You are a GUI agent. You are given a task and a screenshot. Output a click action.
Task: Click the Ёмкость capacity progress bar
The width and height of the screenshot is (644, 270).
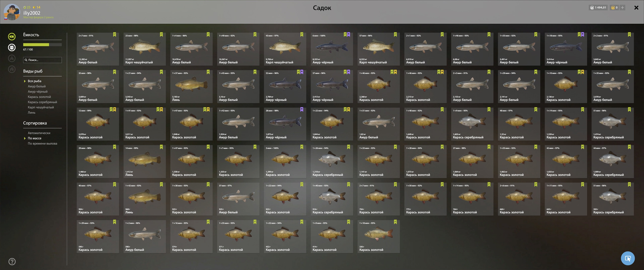(42, 45)
